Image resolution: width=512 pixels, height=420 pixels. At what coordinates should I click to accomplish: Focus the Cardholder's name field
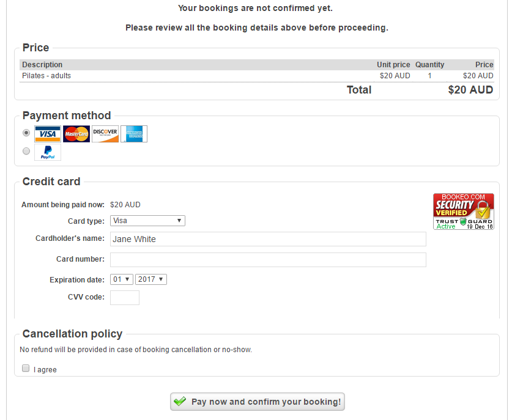point(268,239)
